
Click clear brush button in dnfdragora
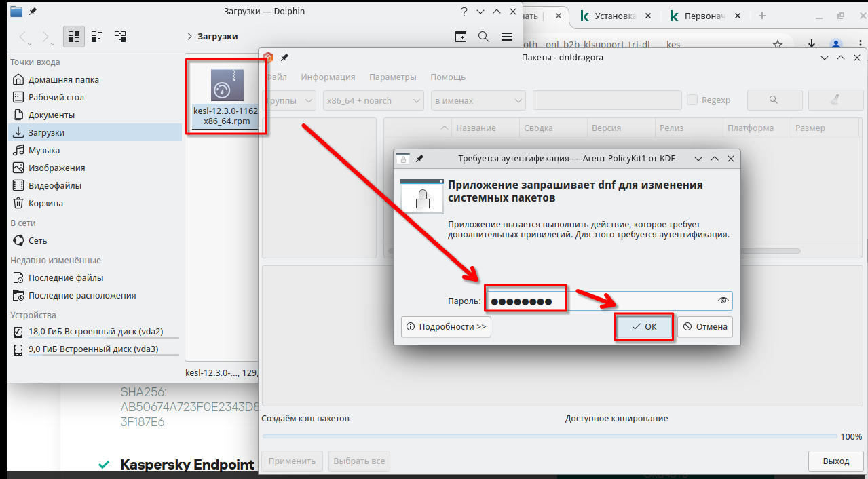click(835, 100)
